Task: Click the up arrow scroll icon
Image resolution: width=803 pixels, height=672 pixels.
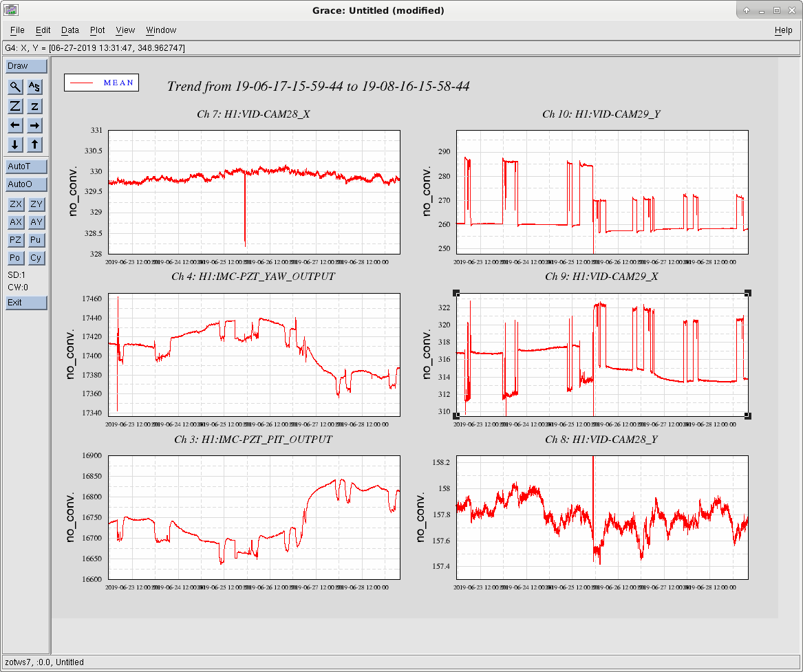Action: [x=34, y=145]
